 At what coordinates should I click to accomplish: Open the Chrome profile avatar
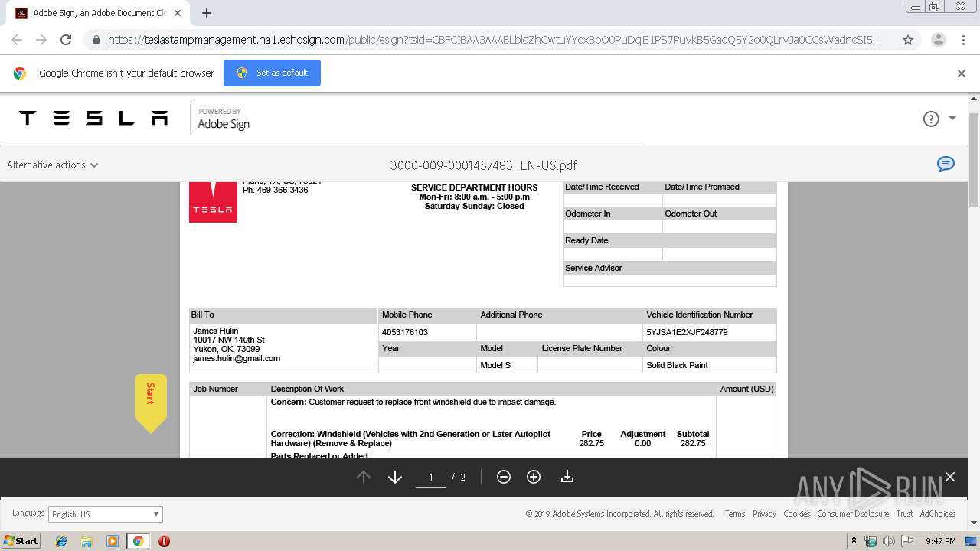[x=938, y=40]
